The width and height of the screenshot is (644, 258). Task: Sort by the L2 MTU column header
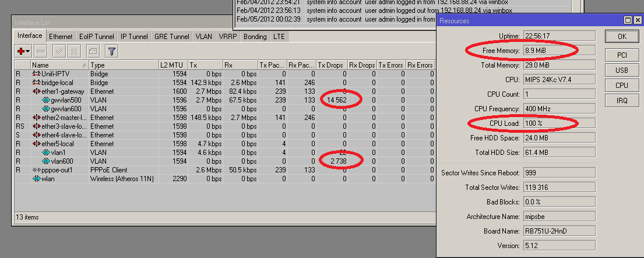click(173, 65)
